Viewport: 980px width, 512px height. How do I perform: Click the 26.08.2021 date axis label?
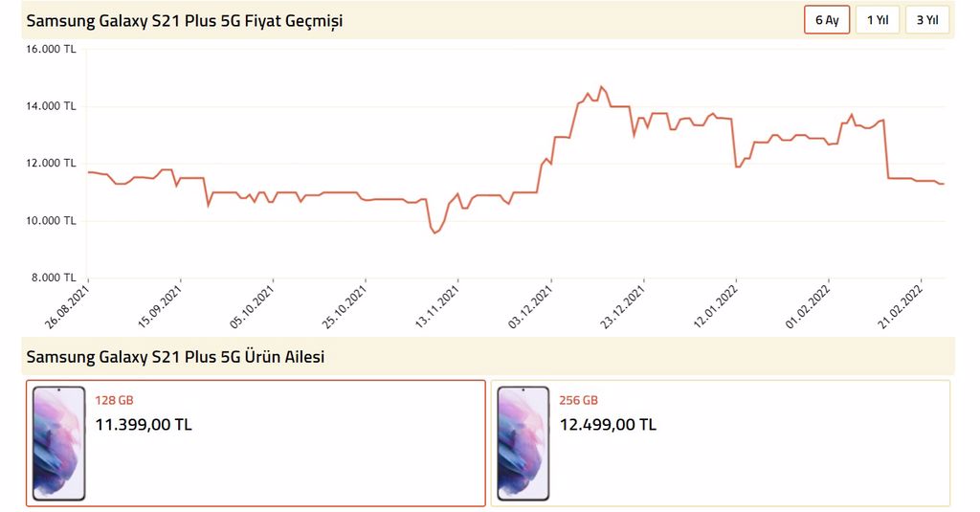(x=67, y=305)
